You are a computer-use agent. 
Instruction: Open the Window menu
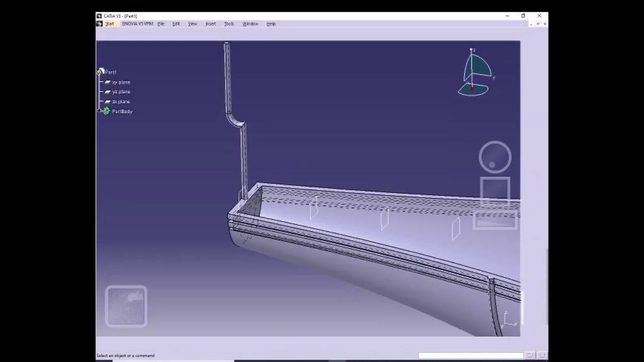(x=251, y=24)
